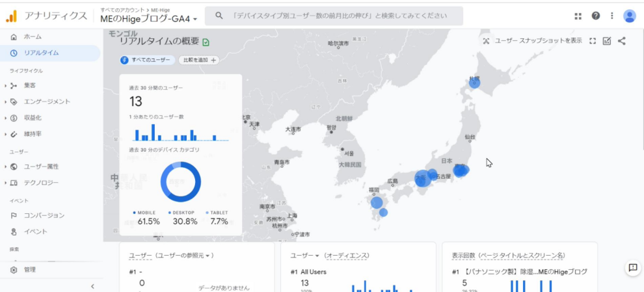Click the 表示回数 metric label
This screenshot has width=644, height=292.
(x=463, y=256)
